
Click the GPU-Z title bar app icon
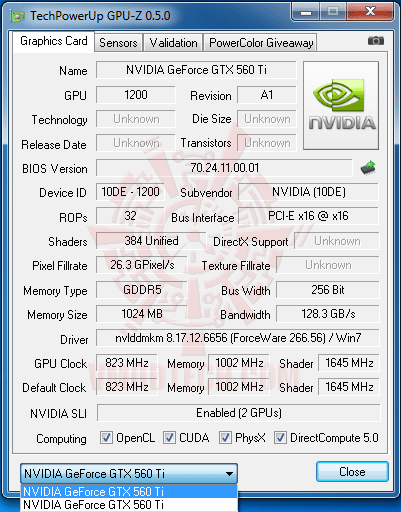18,16
